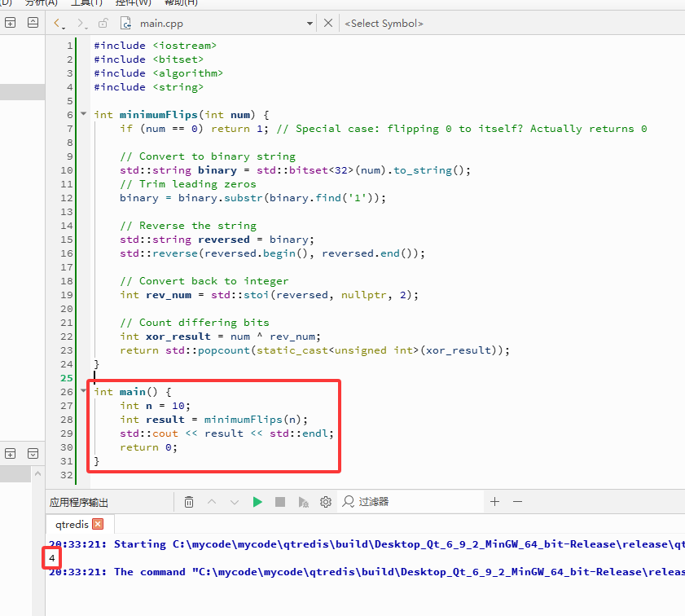
Task: Click the 'The command' output log line
Action: click(x=367, y=572)
